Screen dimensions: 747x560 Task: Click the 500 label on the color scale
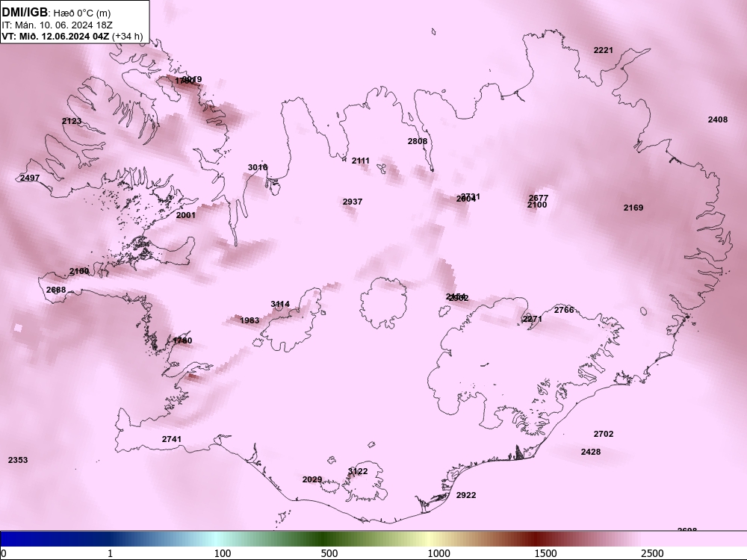(x=329, y=553)
